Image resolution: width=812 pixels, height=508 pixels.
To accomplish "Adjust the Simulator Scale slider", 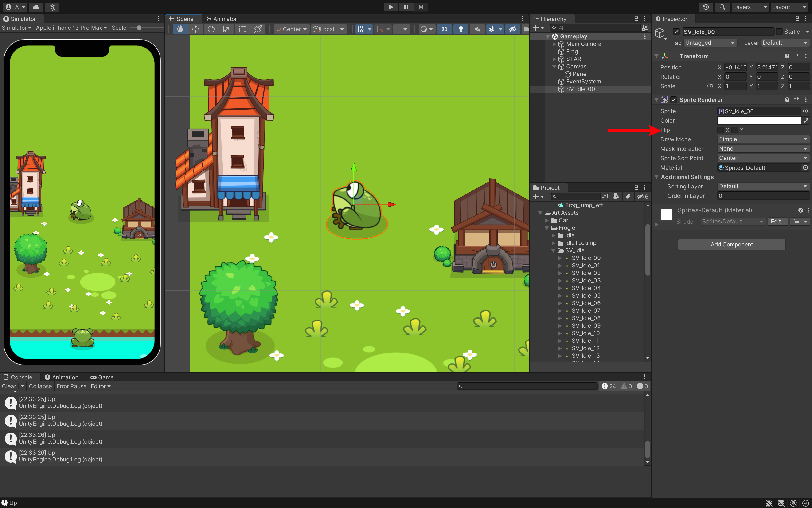I will (139, 28).
